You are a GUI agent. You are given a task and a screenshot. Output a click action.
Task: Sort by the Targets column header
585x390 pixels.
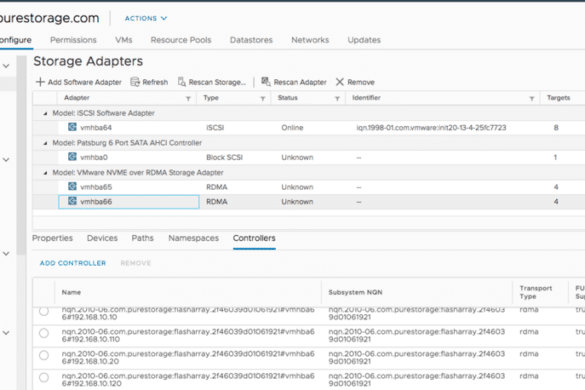point(558,98)
